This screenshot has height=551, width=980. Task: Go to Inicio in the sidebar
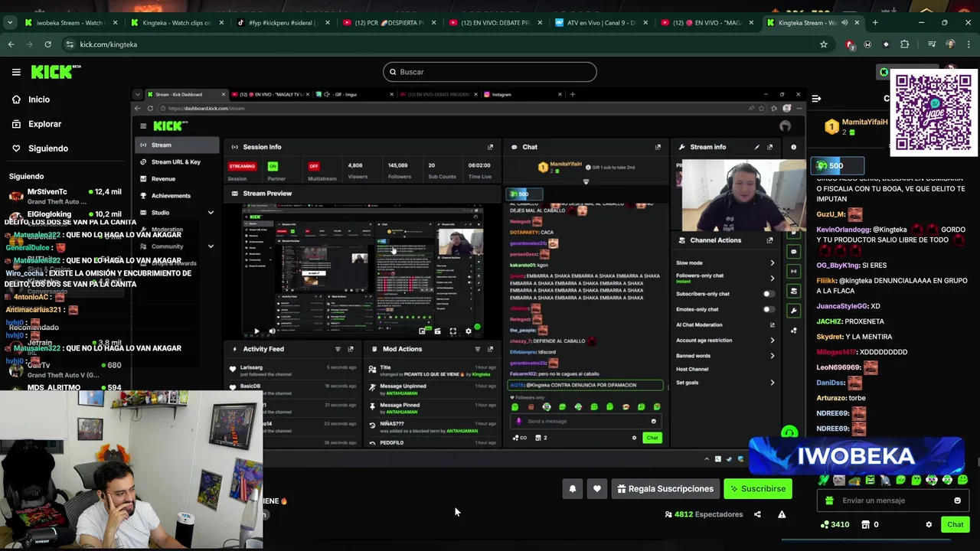click(x=31, y=99)
